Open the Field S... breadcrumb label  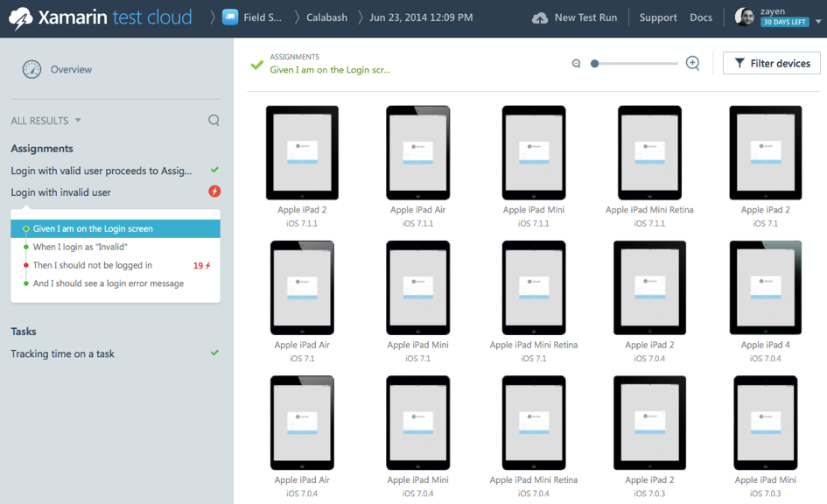263,17
